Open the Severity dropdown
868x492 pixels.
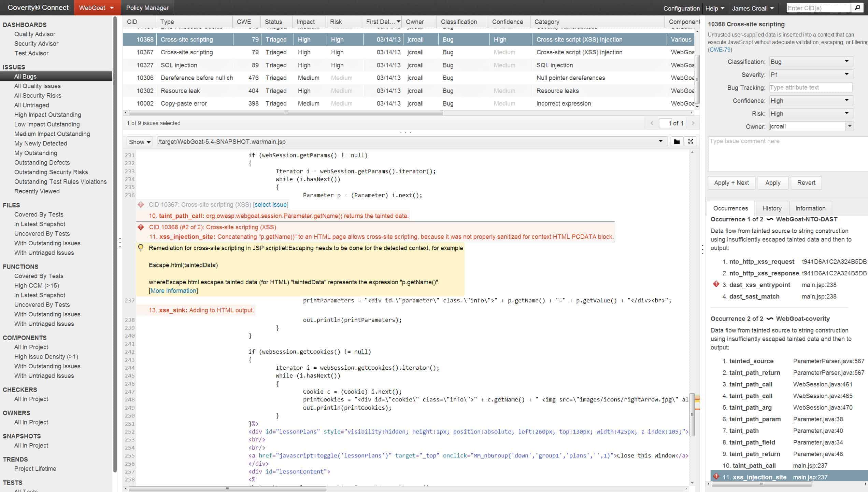click(x=811, y=74)
